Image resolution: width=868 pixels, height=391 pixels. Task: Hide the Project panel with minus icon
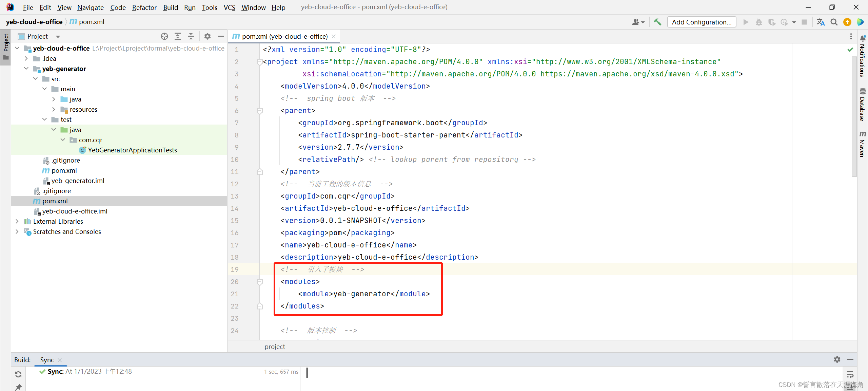[x=221, y=36]
